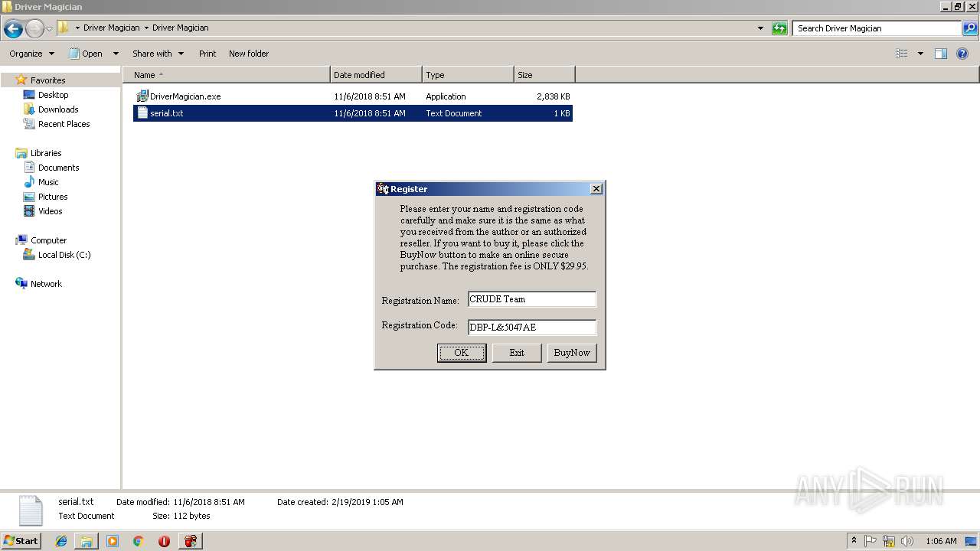This screenshot has width=980, height=551.
Task: Click Open in the toolbar
Action: [87, 54]
